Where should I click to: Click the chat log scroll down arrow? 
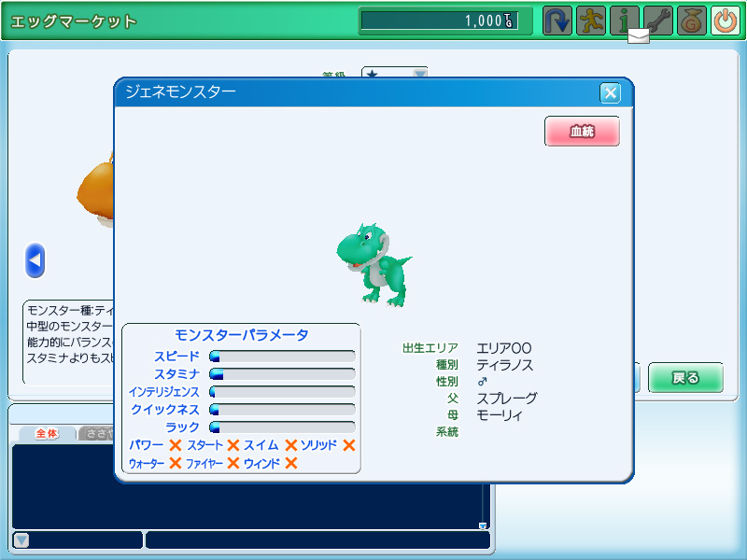click(x=483, y=525)
